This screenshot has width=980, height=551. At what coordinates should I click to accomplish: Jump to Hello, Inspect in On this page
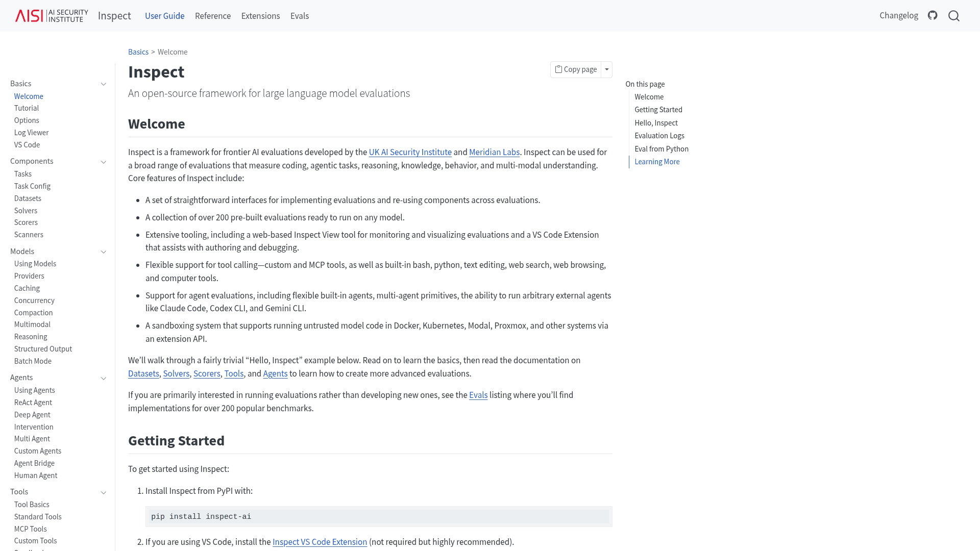(x=656, y=123)
